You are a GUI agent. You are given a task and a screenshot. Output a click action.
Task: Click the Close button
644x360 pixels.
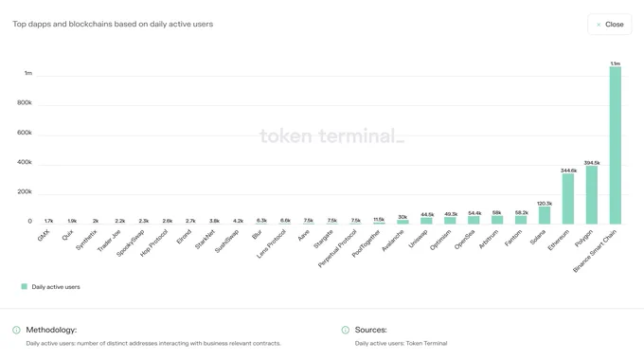[x=610, y=25]
